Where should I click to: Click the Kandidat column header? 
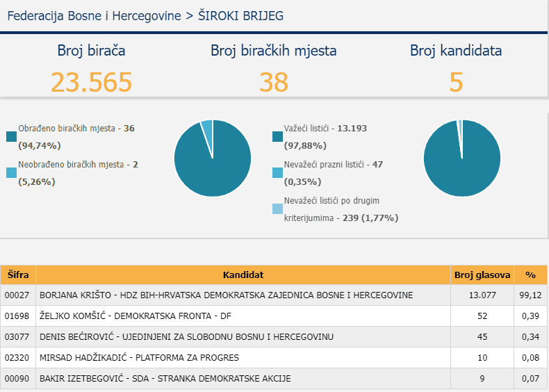click(x=243, y=275)
